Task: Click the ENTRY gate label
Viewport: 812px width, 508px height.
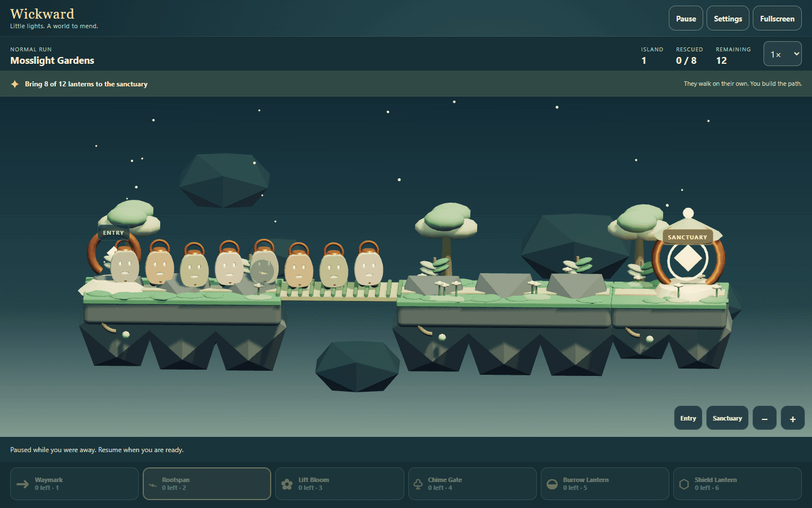Action: click(x=113, y=233)
